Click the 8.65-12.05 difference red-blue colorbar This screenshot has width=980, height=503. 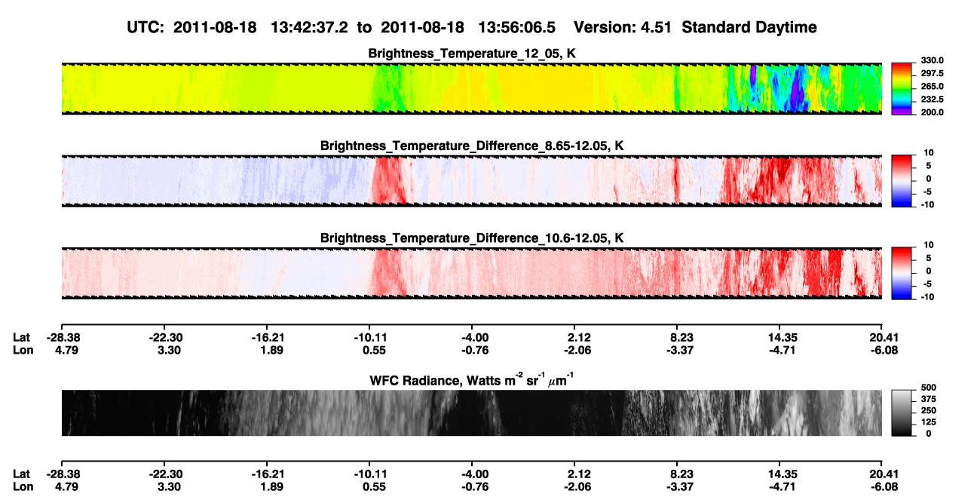(x=902, y=179)
